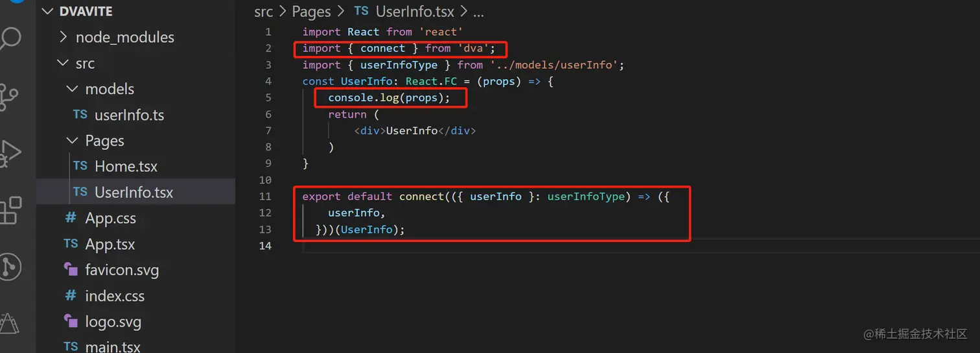Click console.log(props); statement

pyautogui.click(x=389, y=97)
